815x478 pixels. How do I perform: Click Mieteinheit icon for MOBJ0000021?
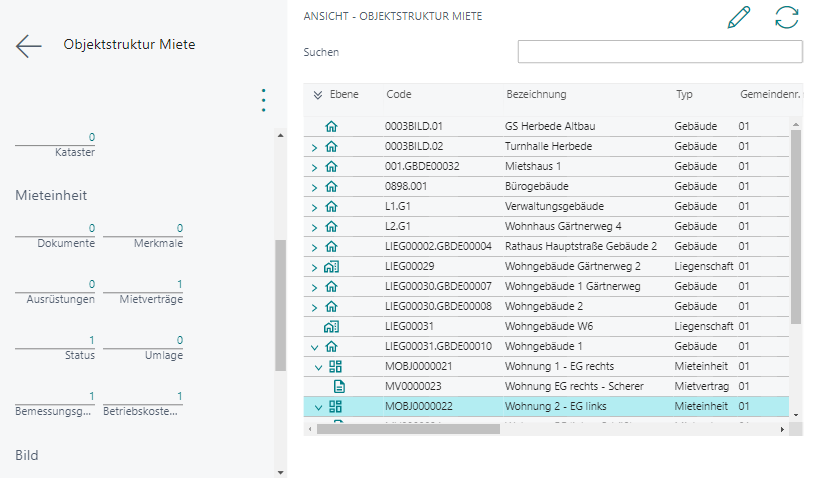click(x=336, y=366)
